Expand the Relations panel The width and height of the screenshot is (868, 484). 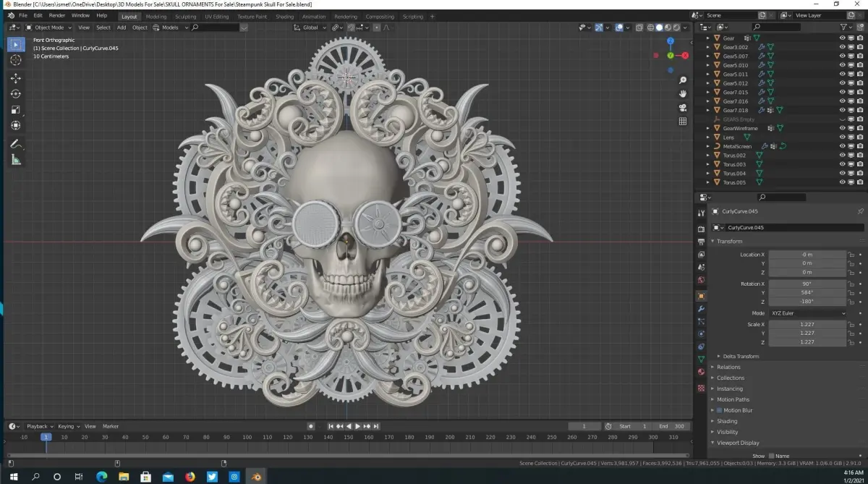coord(728,367)
